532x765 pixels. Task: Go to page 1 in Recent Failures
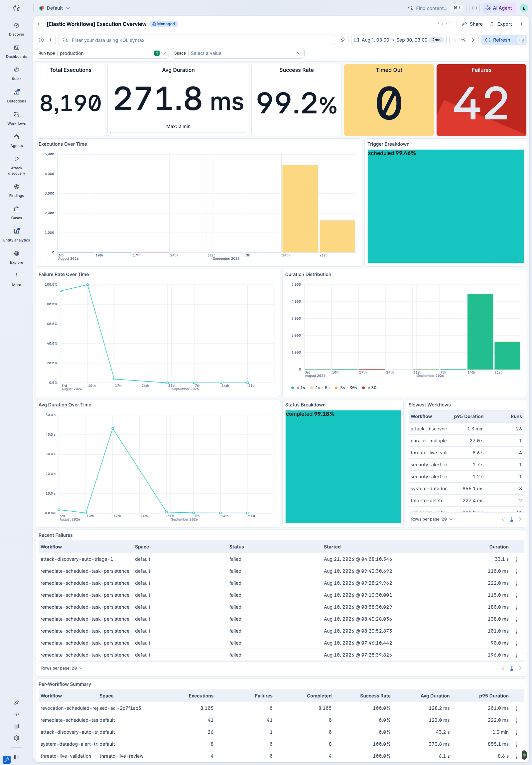(511, 668)
